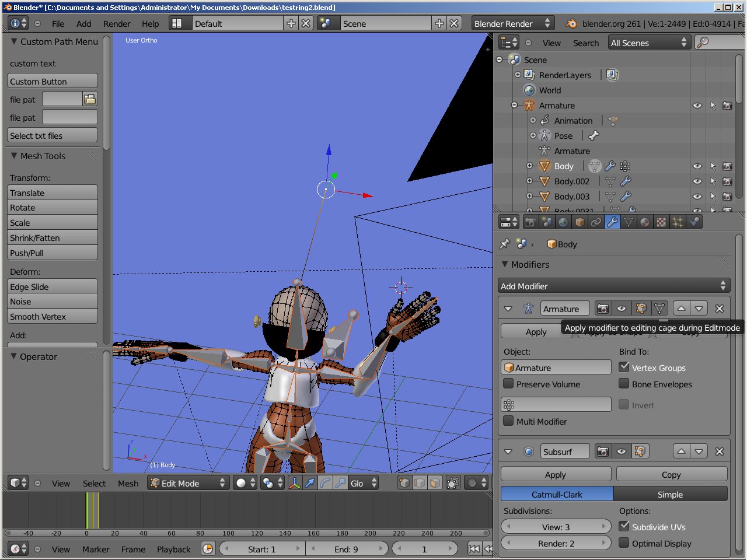Open the Blender Render engine dropdown
The width and height of the screenshot is (747, 560).
[512, 23]
